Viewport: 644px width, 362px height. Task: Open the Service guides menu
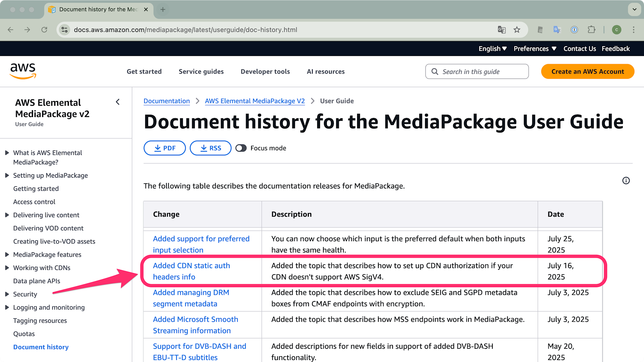[201, 72]
